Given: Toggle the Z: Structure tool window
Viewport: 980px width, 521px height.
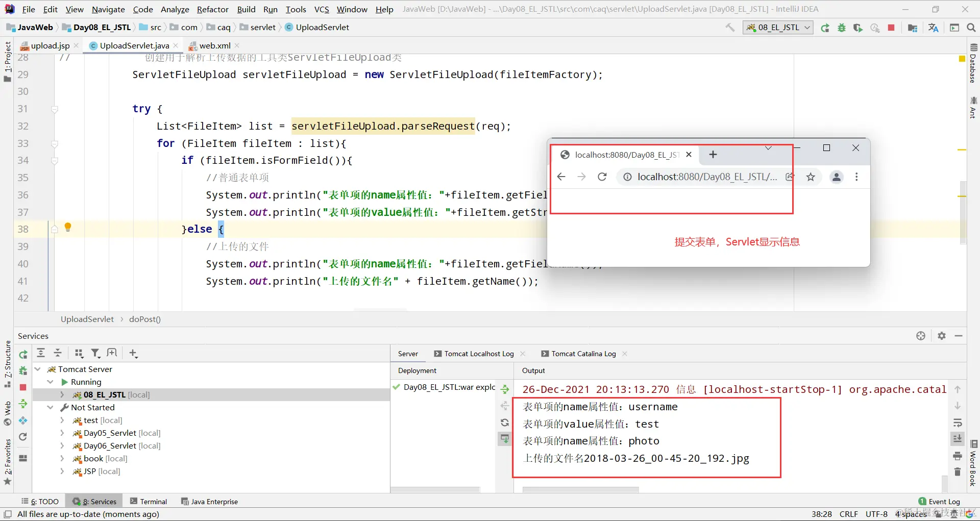Looking at the screenshot, I should [x=7, y=363].
